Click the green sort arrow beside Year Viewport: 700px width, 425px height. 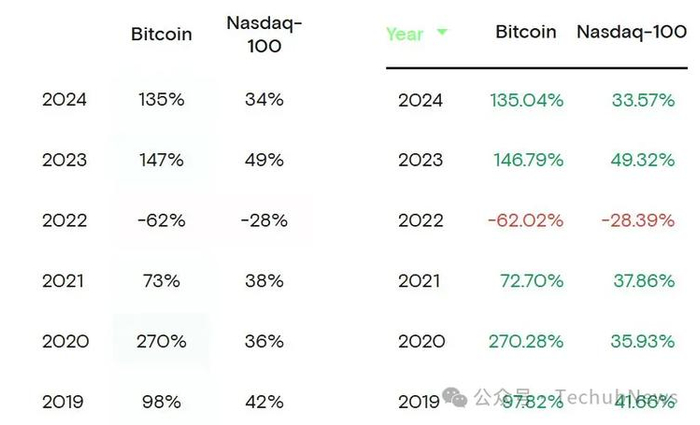[x=441, y=33]
